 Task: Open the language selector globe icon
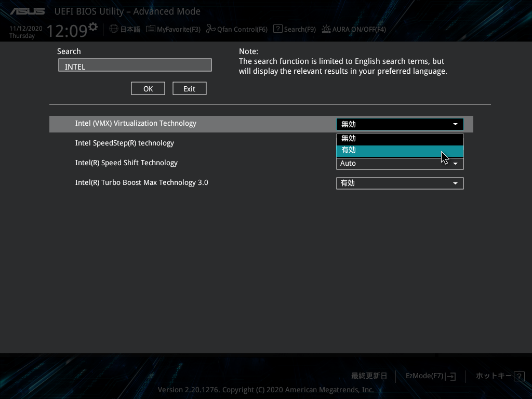pyautogui.click(x=114, y=29)
